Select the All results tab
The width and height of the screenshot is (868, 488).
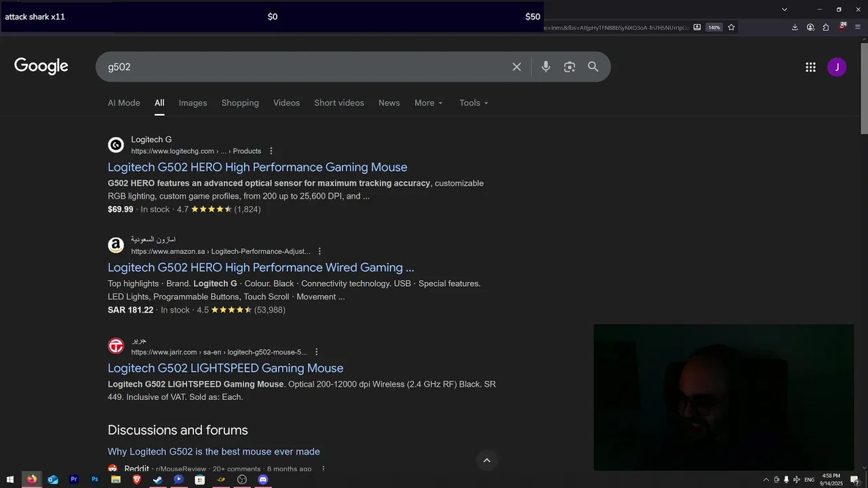tap(159, 103)
